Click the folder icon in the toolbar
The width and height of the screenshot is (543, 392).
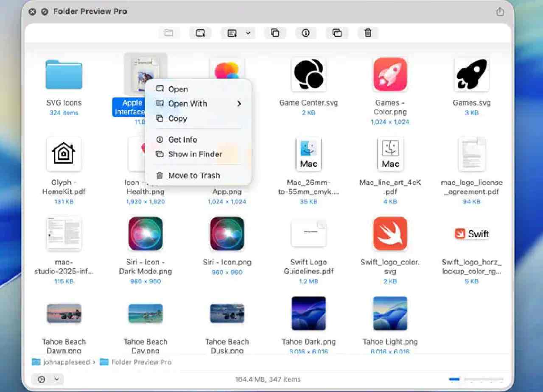point(169,33)
